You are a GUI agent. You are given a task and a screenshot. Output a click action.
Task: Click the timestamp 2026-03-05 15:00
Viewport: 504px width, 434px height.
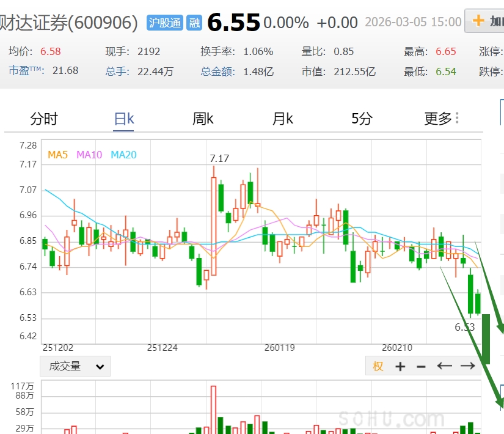tap(413, 22)
